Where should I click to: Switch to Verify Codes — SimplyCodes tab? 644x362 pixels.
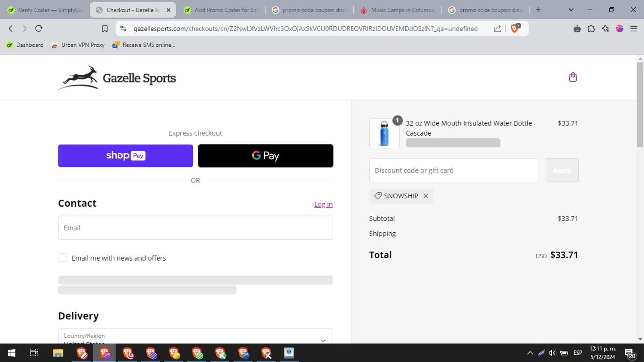pyautogui.click(x=45, y=10)
